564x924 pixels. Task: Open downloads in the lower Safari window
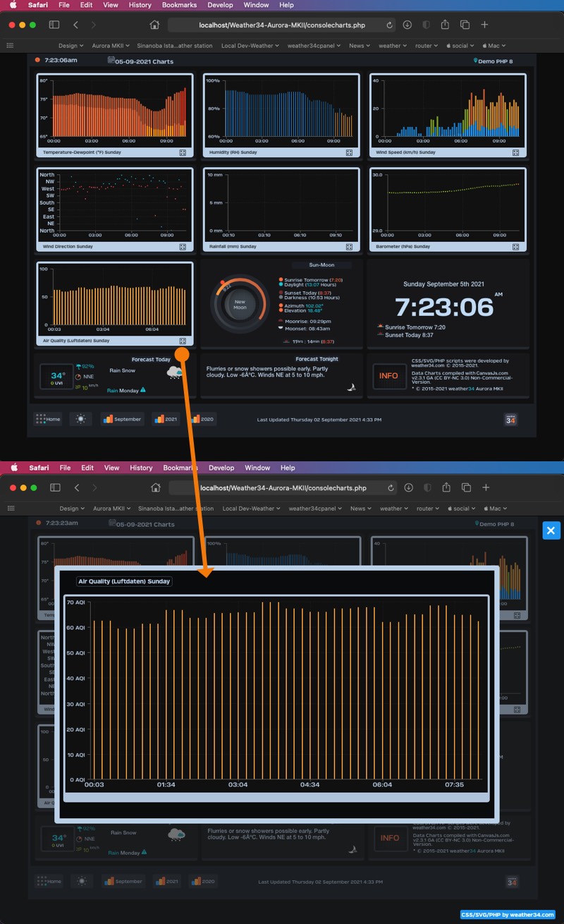click(409, 487)
